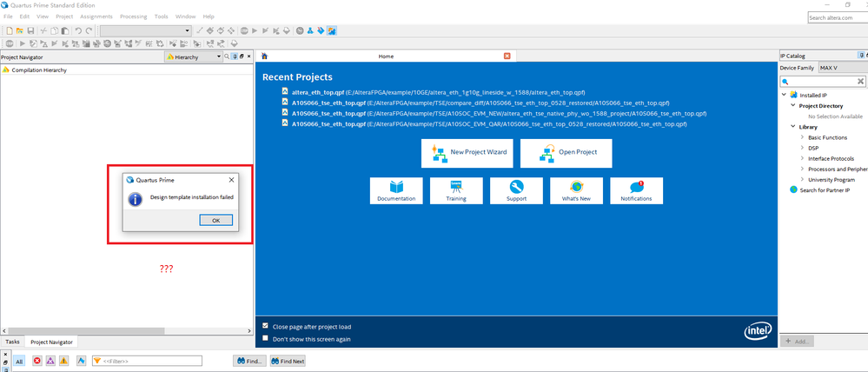Switch to the Tasks tab
Screen dimensions: 868x372
(12, 342)
